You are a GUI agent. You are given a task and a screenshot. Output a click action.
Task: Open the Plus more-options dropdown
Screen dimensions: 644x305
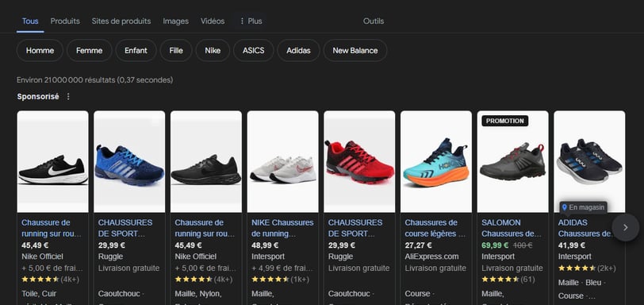(x=251, y=21)
